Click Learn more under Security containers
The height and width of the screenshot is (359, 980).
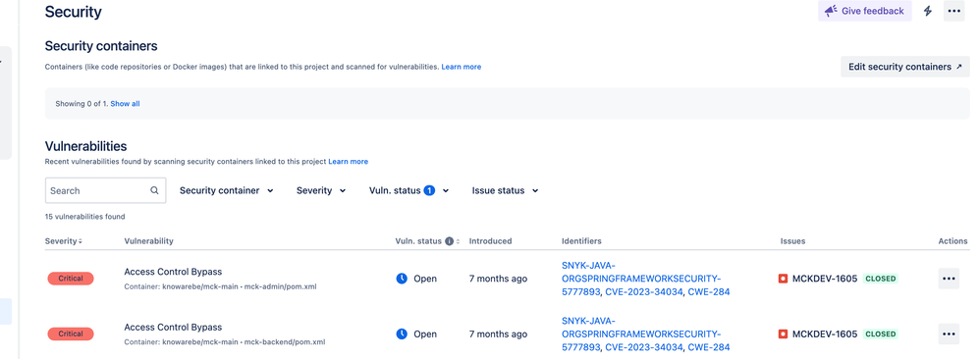462,67
